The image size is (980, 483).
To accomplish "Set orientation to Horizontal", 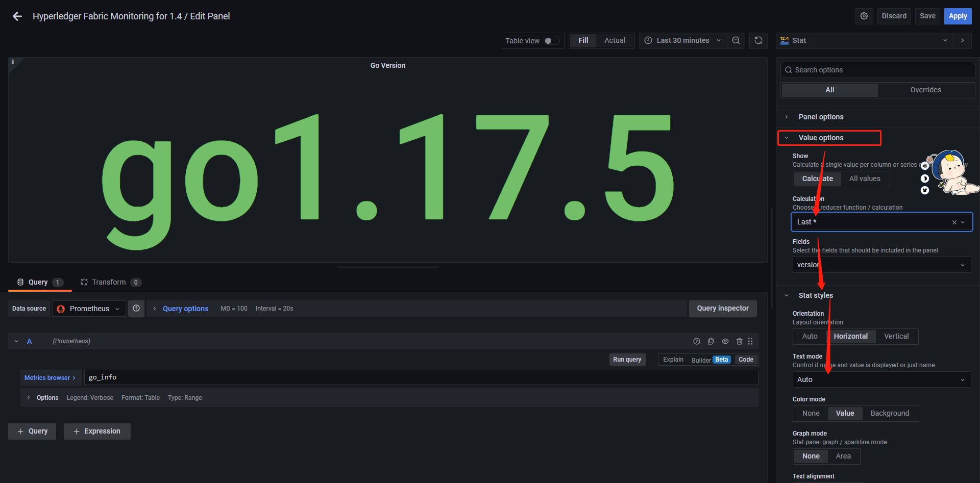I will (850, 337).
